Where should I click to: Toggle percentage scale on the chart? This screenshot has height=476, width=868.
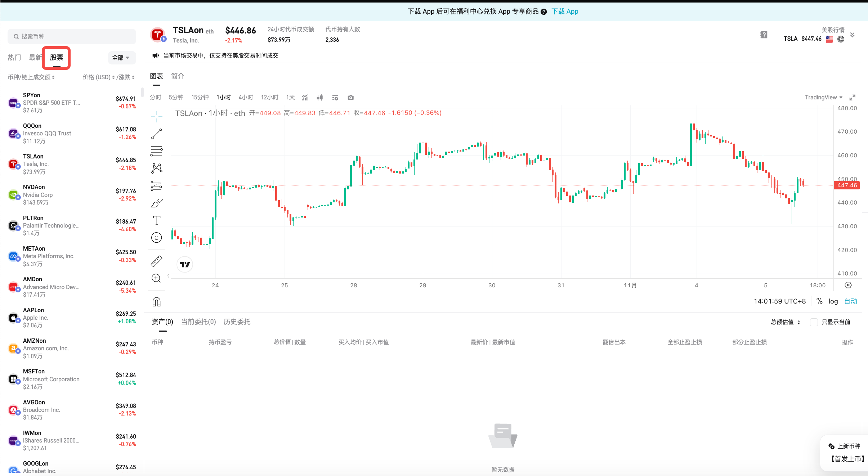(819, 301)
